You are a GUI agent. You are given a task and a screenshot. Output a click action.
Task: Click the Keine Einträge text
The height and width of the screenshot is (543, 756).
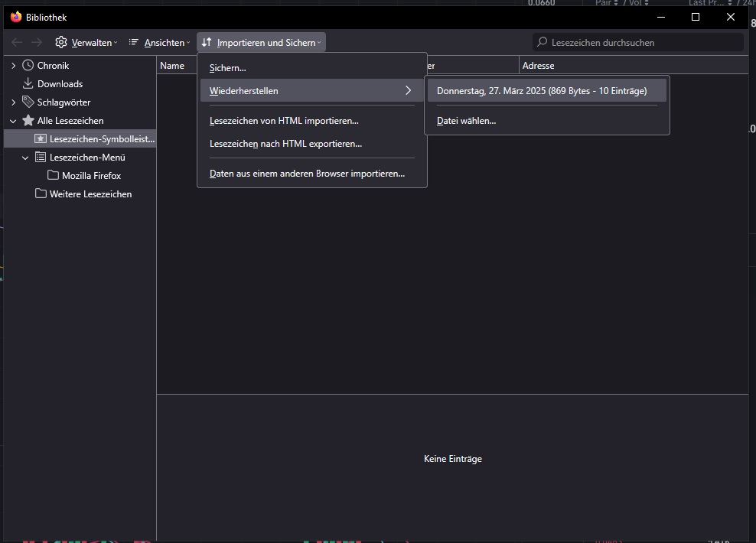[453, 459]
